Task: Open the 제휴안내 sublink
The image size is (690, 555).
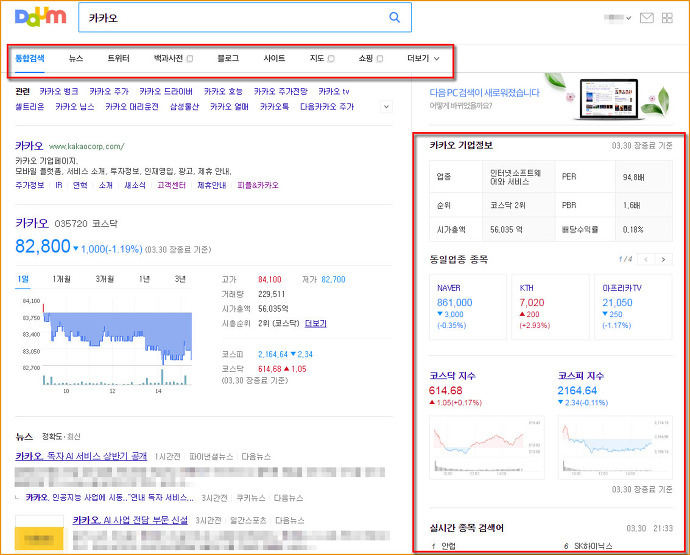Action: tap(212, 185)
